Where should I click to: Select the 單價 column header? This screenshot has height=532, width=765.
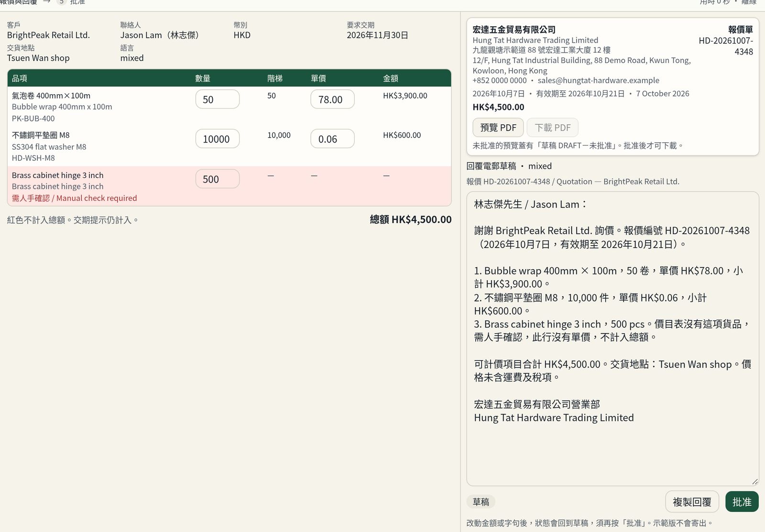[318, 78]
